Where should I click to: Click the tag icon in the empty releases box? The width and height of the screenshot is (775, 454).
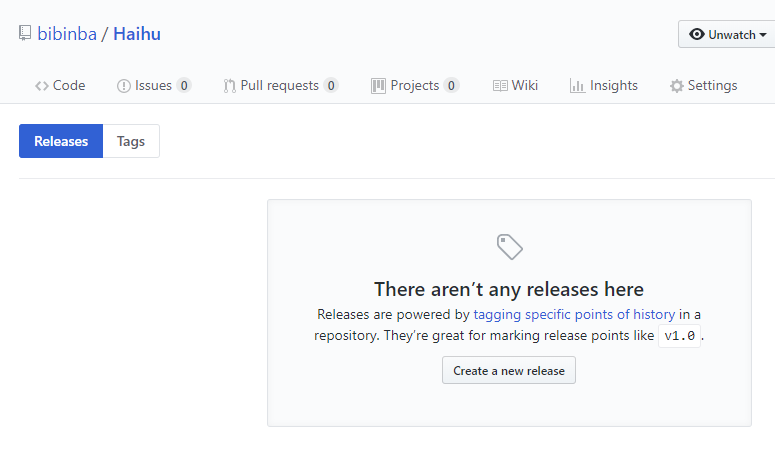point(510,247)
